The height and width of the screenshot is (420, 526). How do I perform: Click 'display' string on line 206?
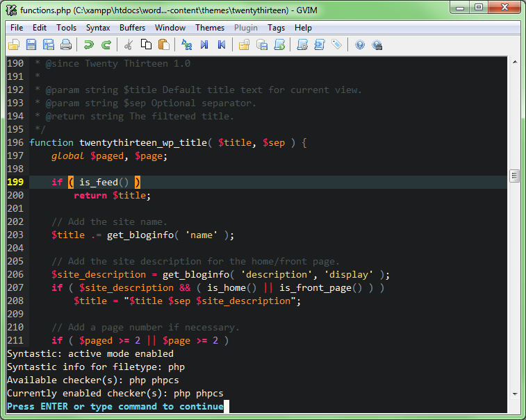click(349, 274)
